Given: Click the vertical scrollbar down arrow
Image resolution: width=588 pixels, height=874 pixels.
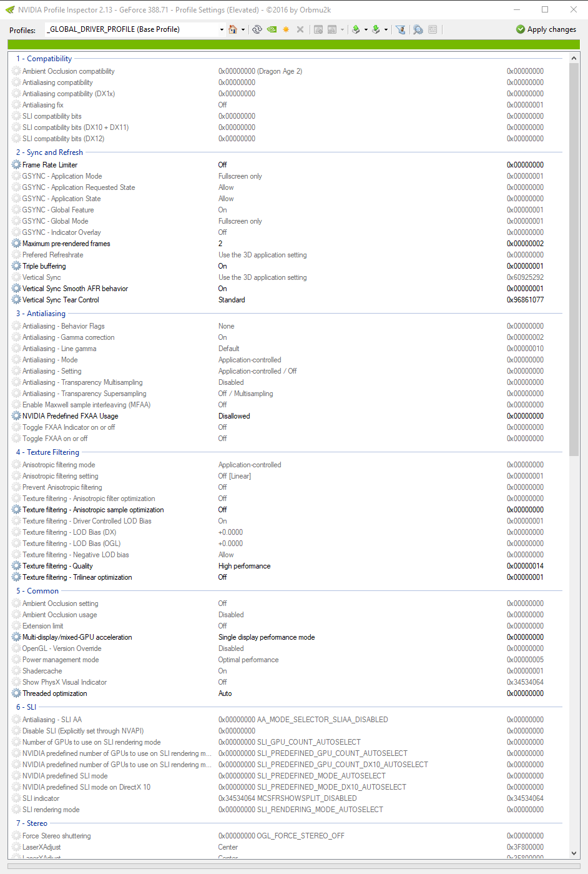Looking at the screenshot, I should [x=574, y=853].
